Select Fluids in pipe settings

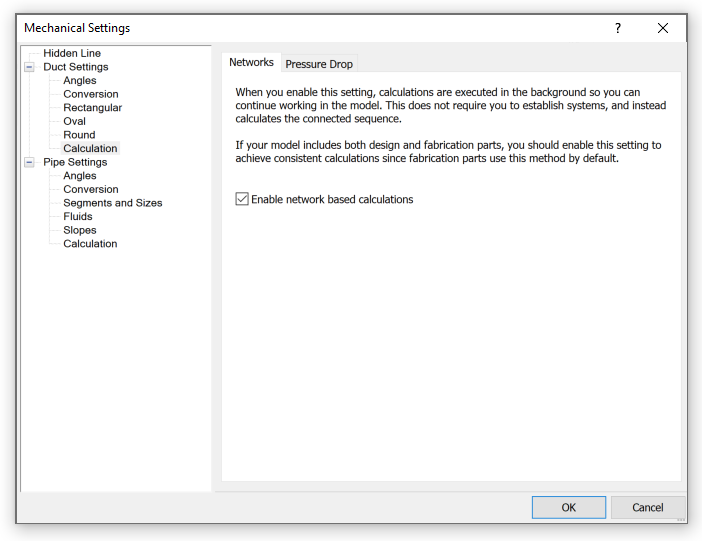click(78, 216)
